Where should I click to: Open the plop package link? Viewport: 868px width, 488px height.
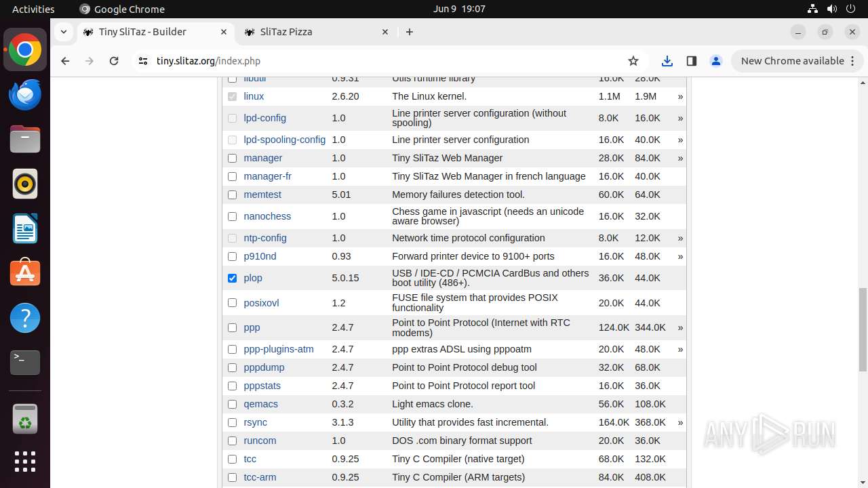pyautogui.click(x=253, y=278)
